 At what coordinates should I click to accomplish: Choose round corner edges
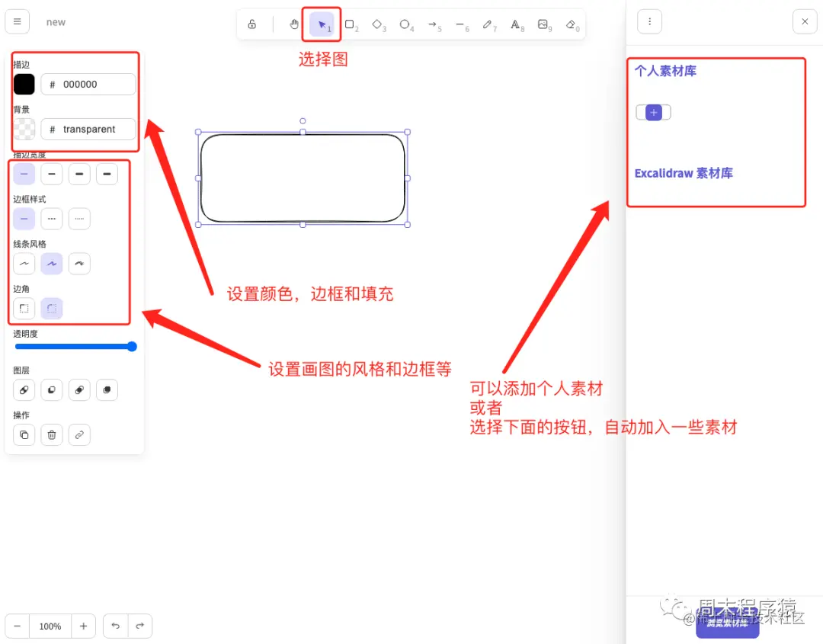(x=52, y=308)
